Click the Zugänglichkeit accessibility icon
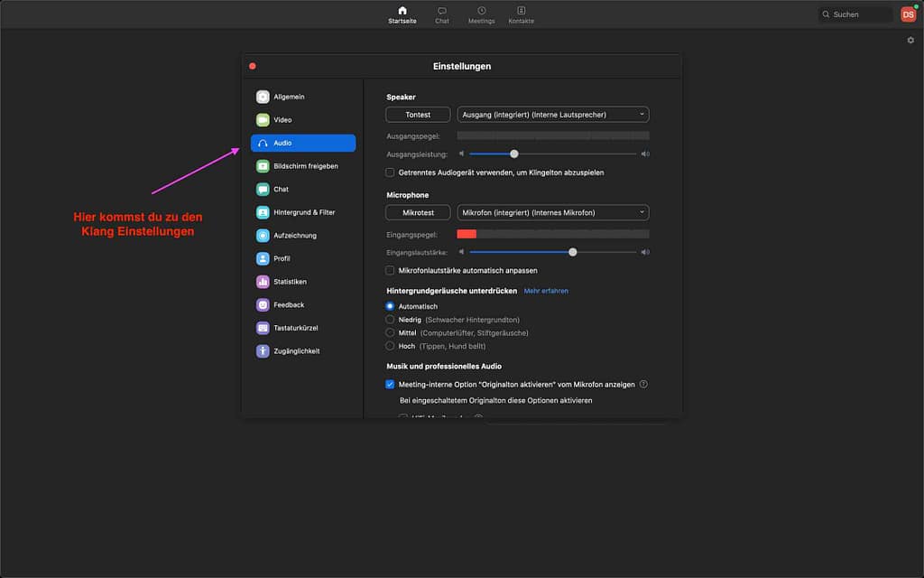 [263, 351]
